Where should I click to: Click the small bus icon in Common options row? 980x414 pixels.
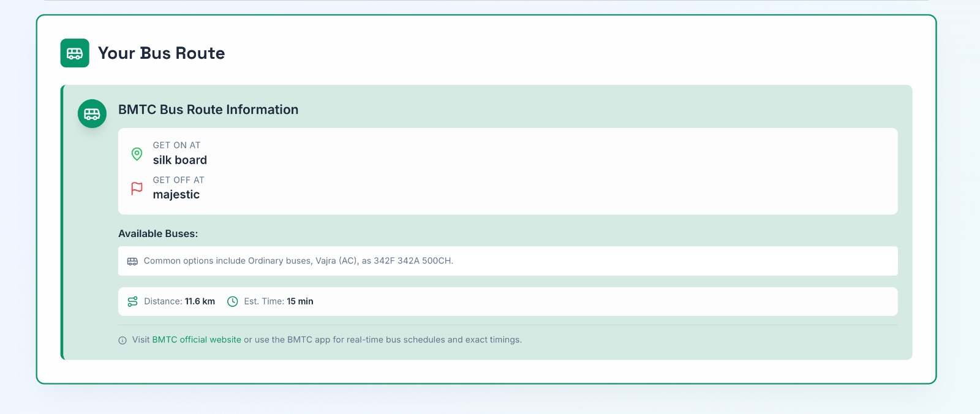[132, 262]
